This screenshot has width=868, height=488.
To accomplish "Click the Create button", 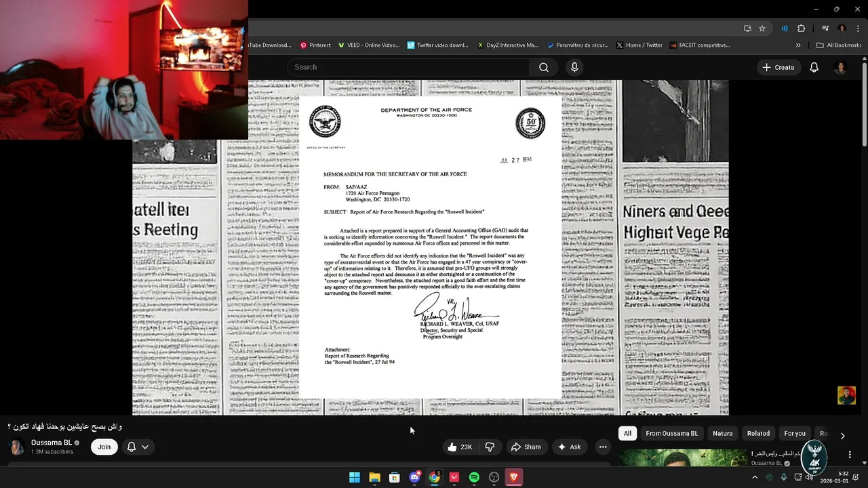I will 778,67.
